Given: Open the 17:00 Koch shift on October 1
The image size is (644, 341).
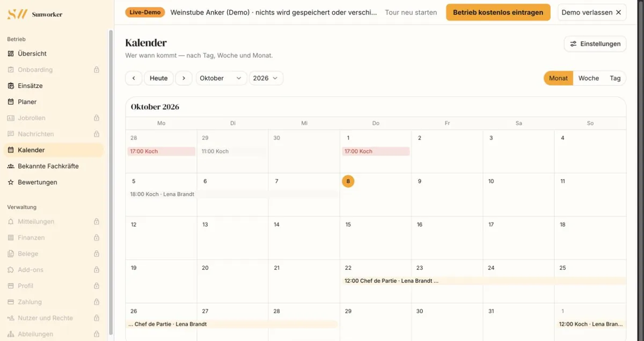Looking at the screenshot, I should (x=376, y=151).
